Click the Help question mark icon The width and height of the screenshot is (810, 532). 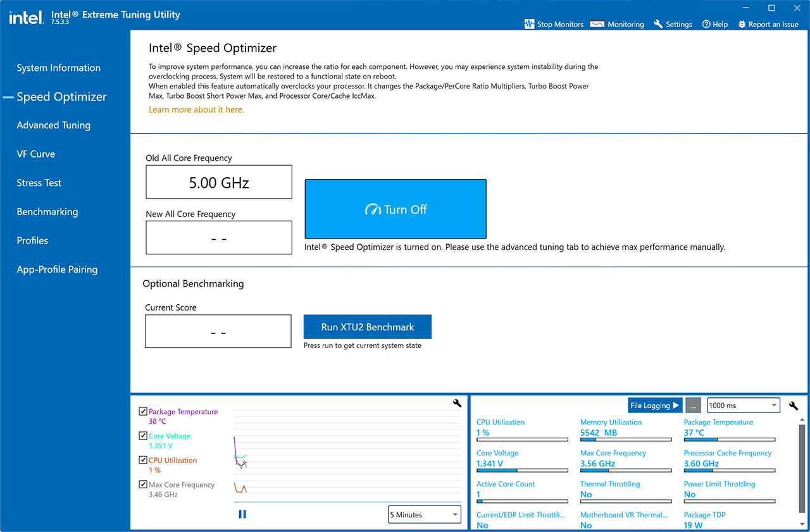[706, 24]
